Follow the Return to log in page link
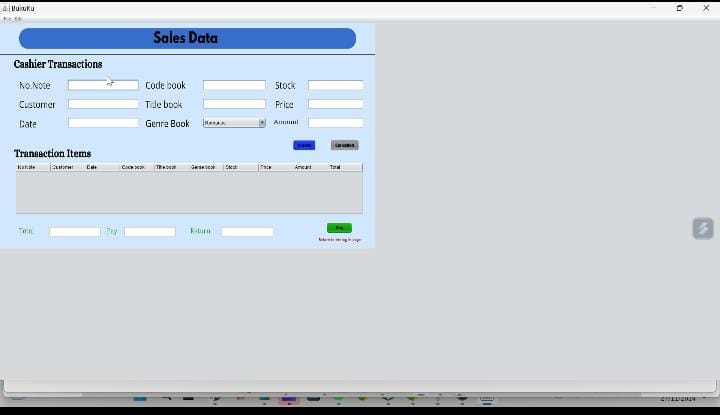Viewport: 720px width, 415px height. [x=340, y=240]
